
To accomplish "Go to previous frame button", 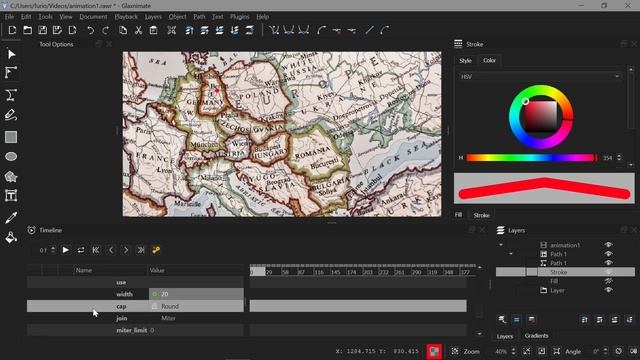I will click(111, 250).
